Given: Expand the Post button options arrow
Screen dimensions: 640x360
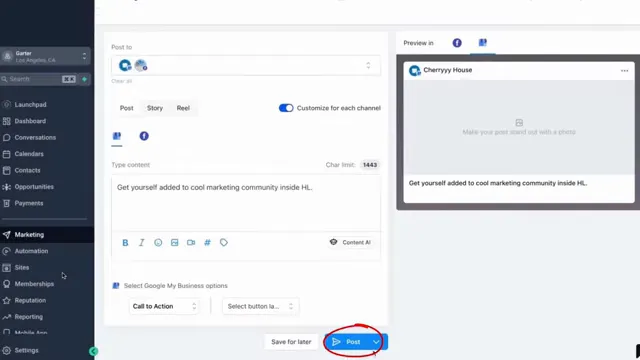Looking at the screenshot, I should (376, 342).
